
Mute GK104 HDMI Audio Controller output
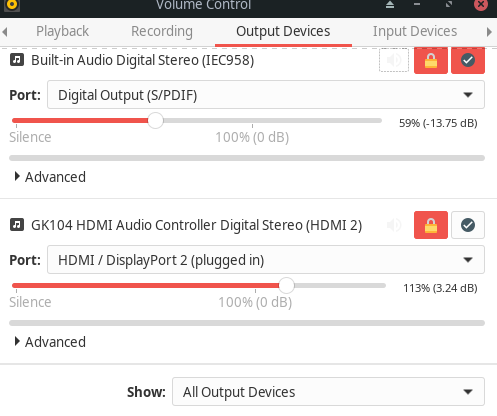click(x=394, y=225)
